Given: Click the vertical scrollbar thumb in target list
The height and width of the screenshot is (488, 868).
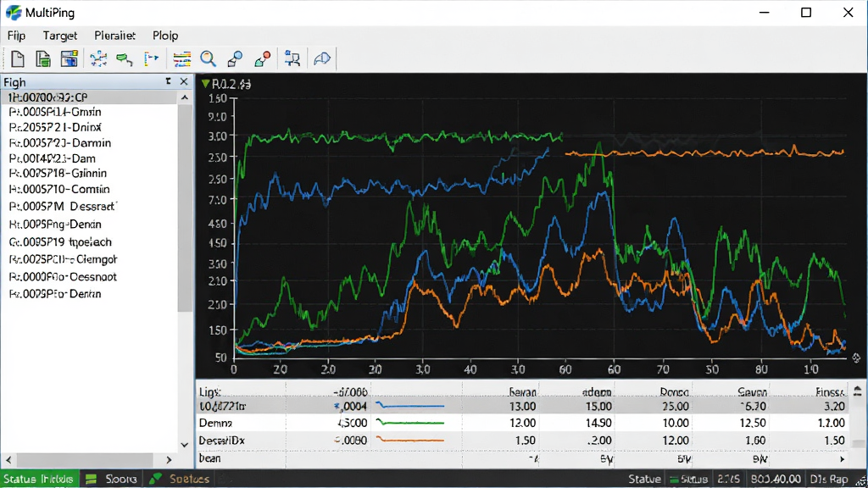Looking at the screenshot, I should [185, 208].
